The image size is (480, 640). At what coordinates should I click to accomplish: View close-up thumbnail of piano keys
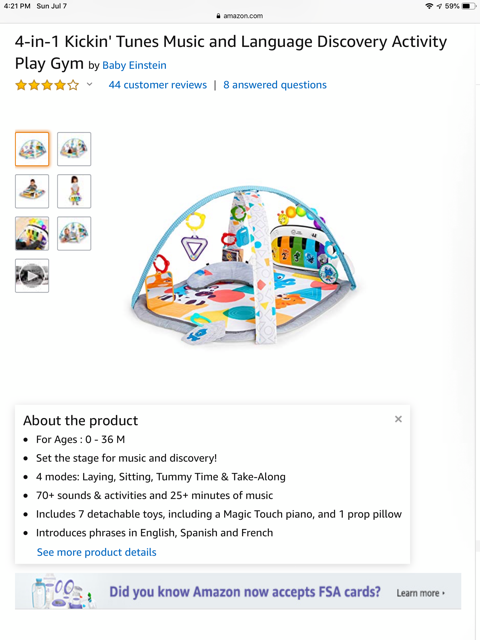tap(32, 233)
